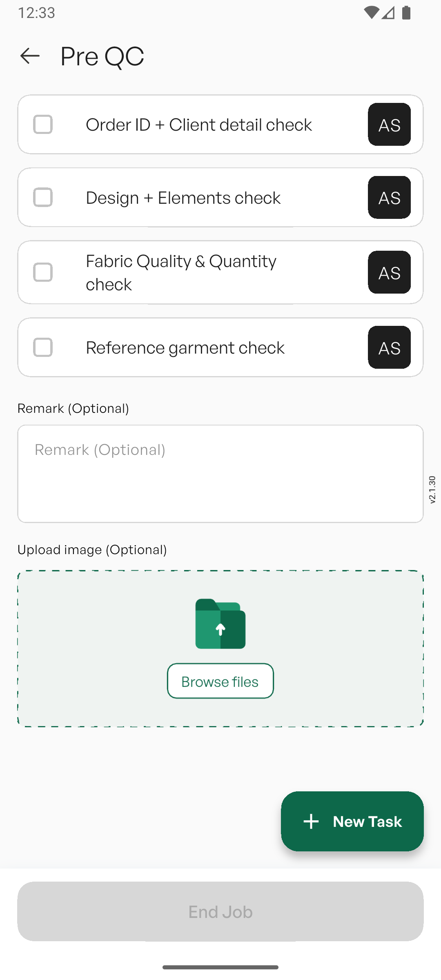Mark Reference garment check as done
This screenshot has height=980, width=441.
pyautogui.click(x=43, y=347)
